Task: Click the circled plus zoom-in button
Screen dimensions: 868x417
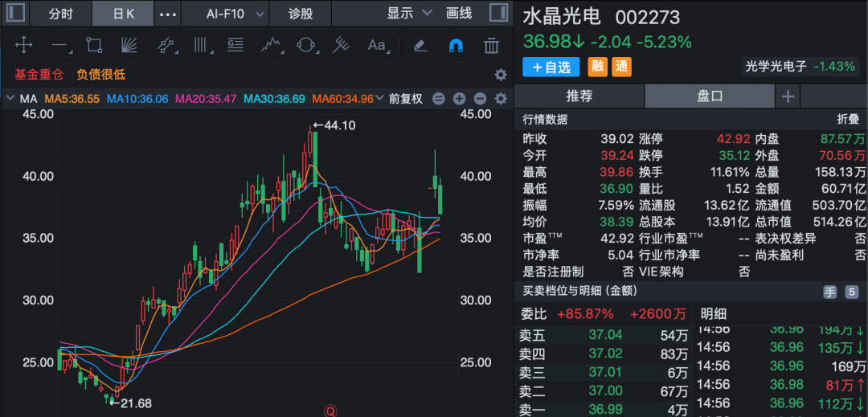Action: [x=460, y=99]
